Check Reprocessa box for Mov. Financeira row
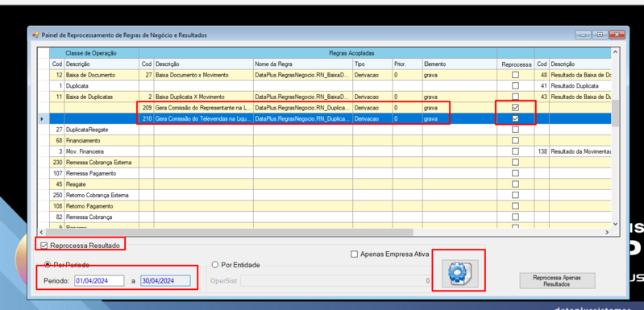Image resolution: width=644 pixels, height=310 pixels. [x=516, y=151]
